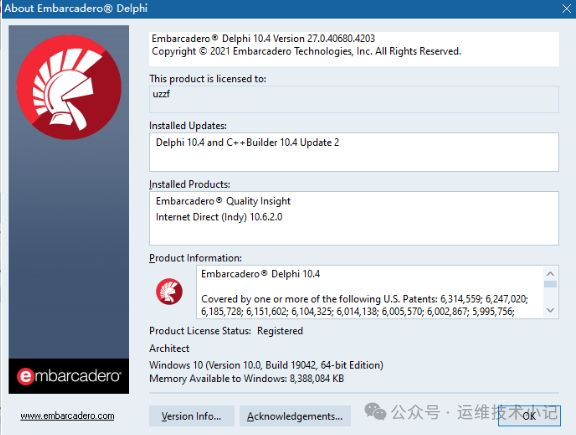Select Embarcadero Quality Insight in Installed Products
576x435 pixels.
pyautogui.click(x=223, y=201)
